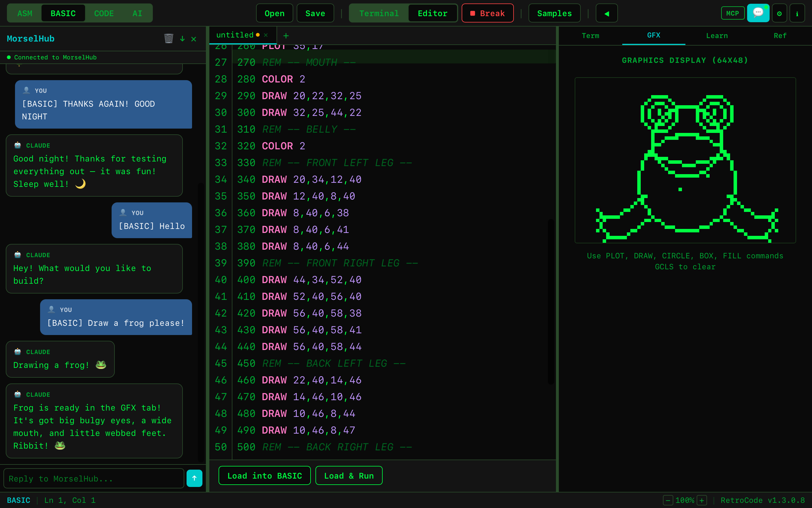812x508 pixels.
Task: Toggle the MCP connection button
Action: 732,13
